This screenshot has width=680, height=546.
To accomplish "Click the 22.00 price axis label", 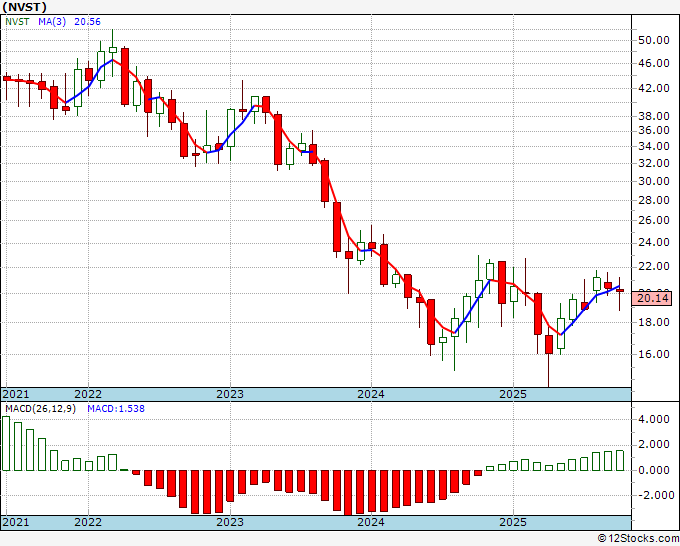I will (654, 266).
